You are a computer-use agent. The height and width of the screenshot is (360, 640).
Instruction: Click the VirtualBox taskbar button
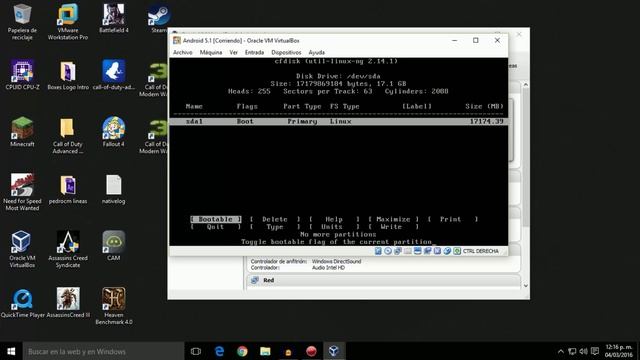coord(334,351)
